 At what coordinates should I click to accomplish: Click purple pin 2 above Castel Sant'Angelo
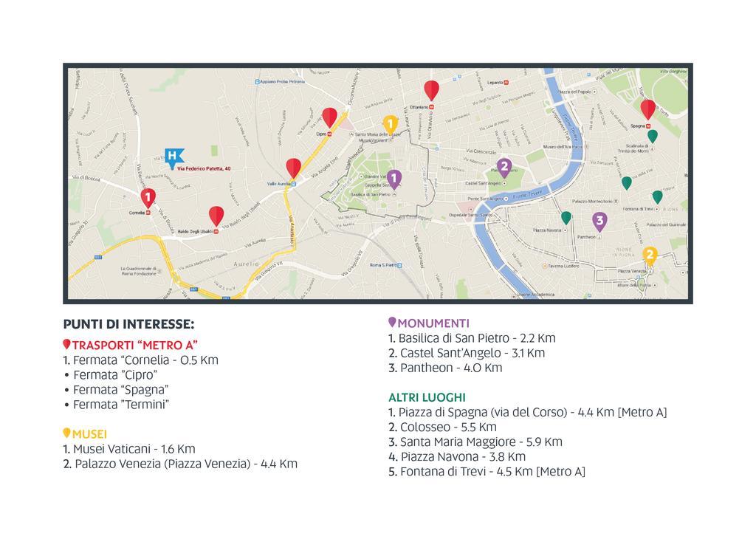[x=504, y=168]
